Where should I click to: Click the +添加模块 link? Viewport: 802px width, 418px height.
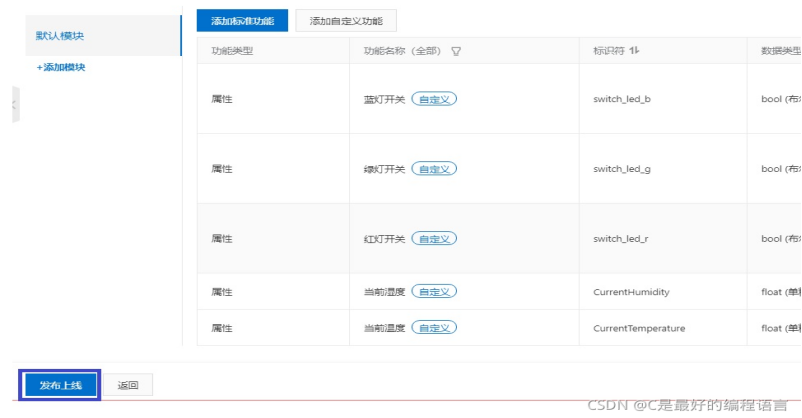tap(61, 68)
